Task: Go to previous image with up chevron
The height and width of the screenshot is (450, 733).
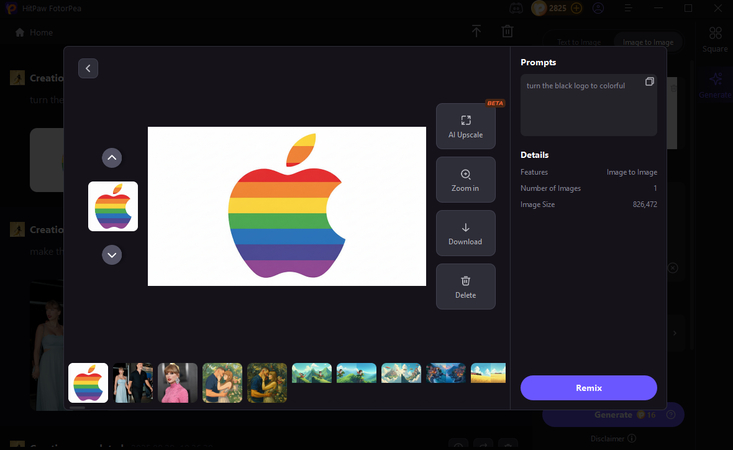Action: pos(112,158)
